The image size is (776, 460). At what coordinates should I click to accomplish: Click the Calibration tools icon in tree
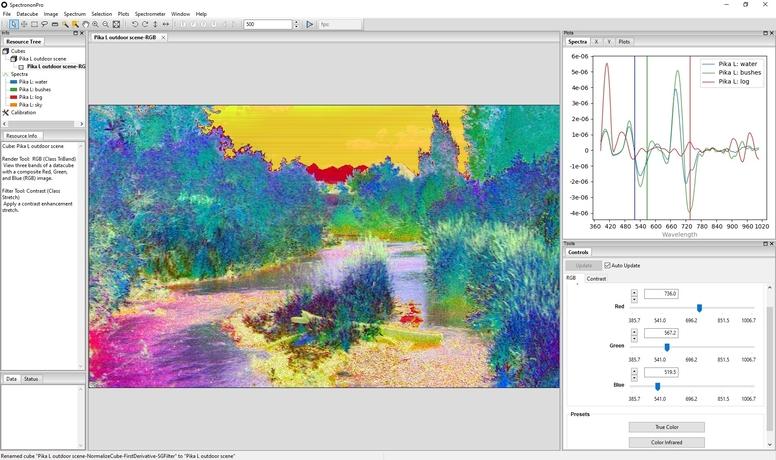click(6, 112)
